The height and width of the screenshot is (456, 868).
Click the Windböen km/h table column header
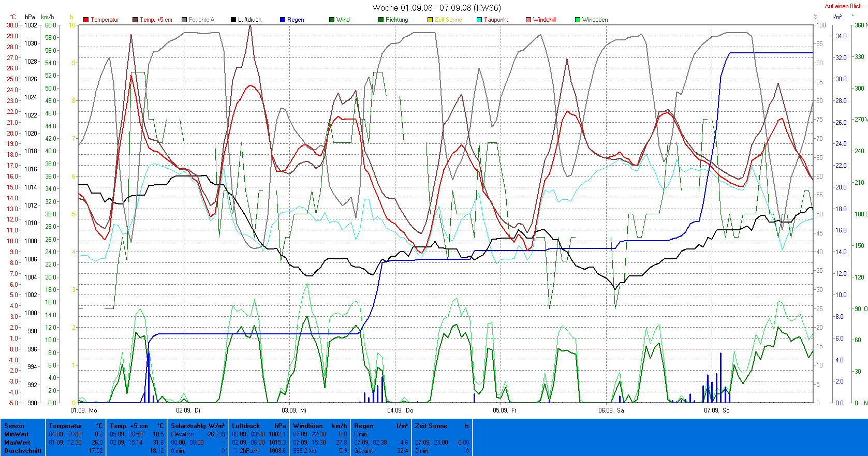point(319,426)
